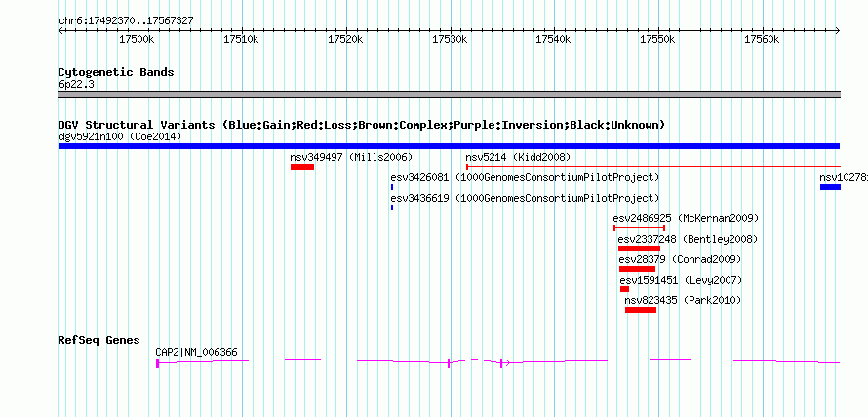Click the esv28379 red loss bar
Image resolution: width=868 pixels, height=417 pixels.
click(x=637, y=269)
